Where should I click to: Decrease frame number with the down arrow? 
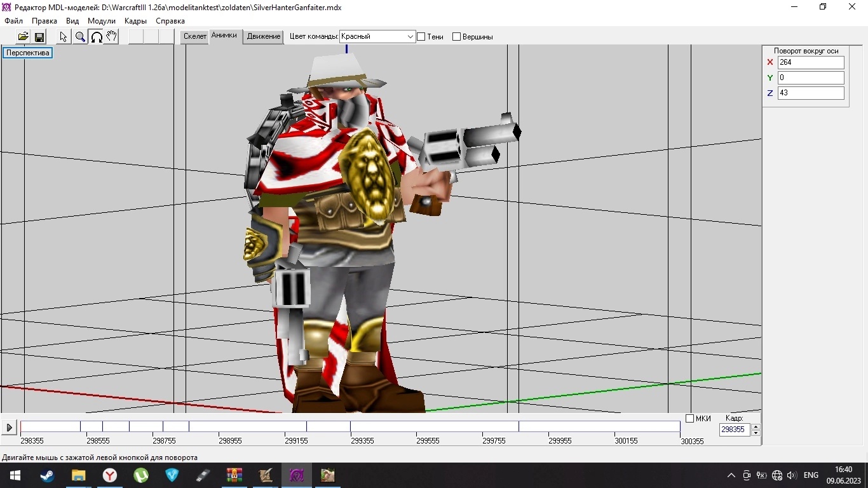point(756,433)
